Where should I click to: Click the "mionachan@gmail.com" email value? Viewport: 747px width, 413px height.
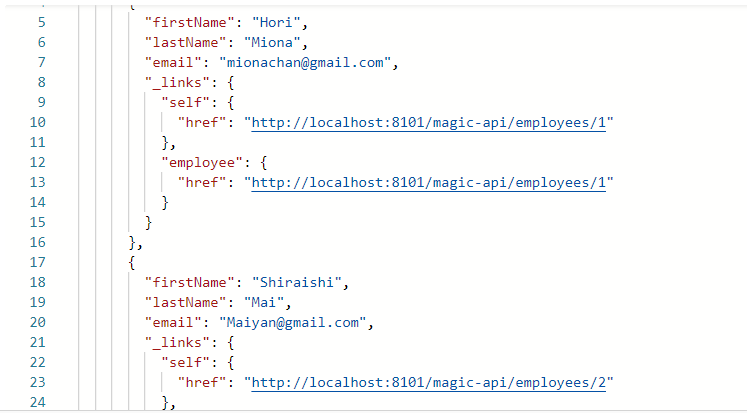(x=305, y=63)
